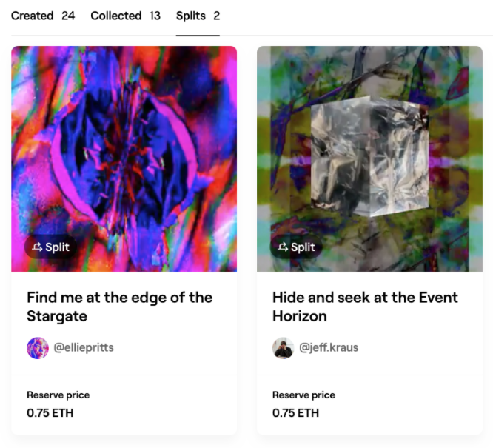The width and height of the screenshot is (493, 448).
Task: Click the Splits count number 2
Action: click(x=216, y=16)
